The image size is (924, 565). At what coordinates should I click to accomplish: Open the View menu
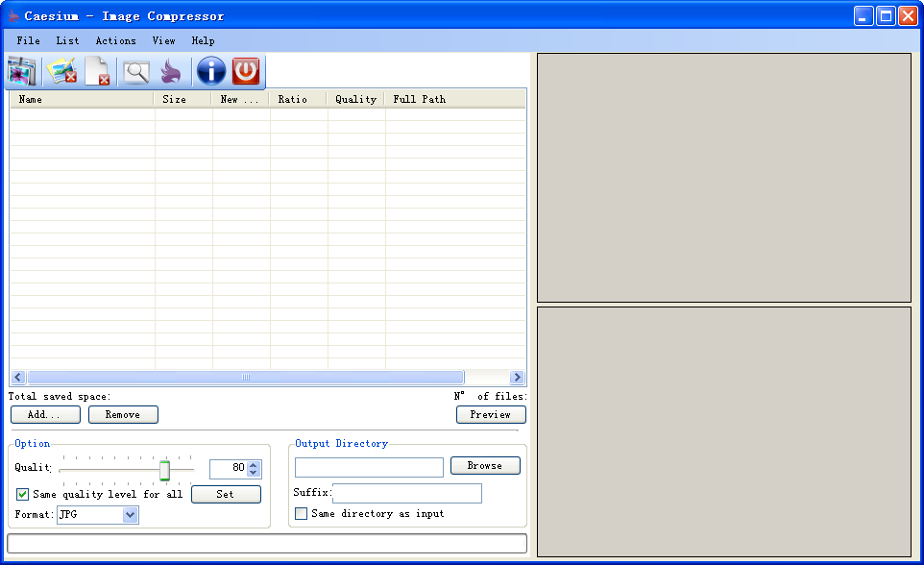click(163, 40)
